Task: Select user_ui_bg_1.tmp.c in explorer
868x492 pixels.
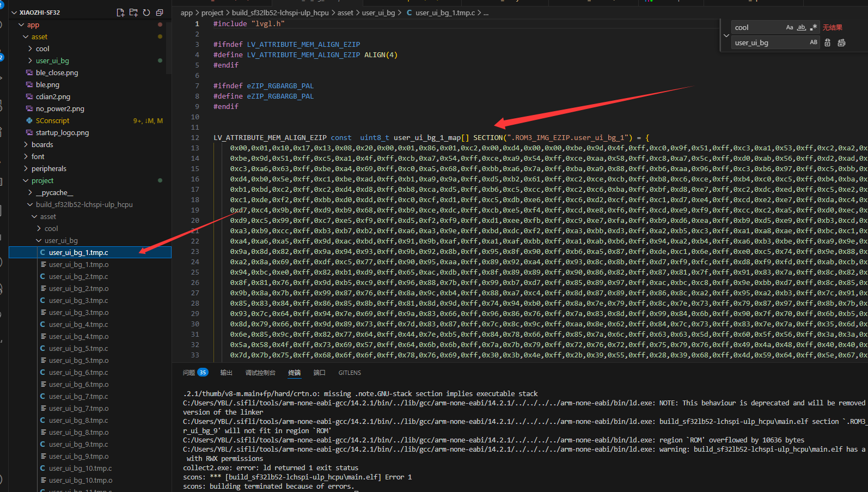Action: tap(90, 252)
